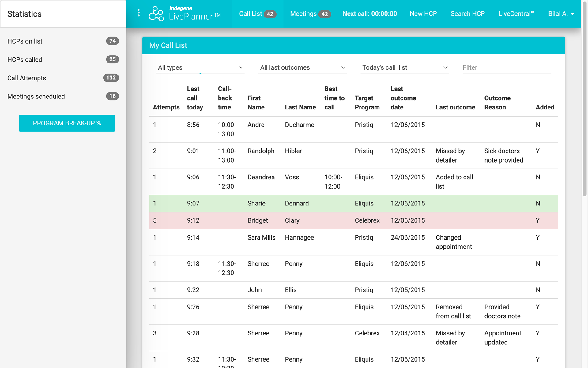This screenshot has width=588, height=368.
Task: Open the Bilal A. user menu
Action: pos(561,14)
